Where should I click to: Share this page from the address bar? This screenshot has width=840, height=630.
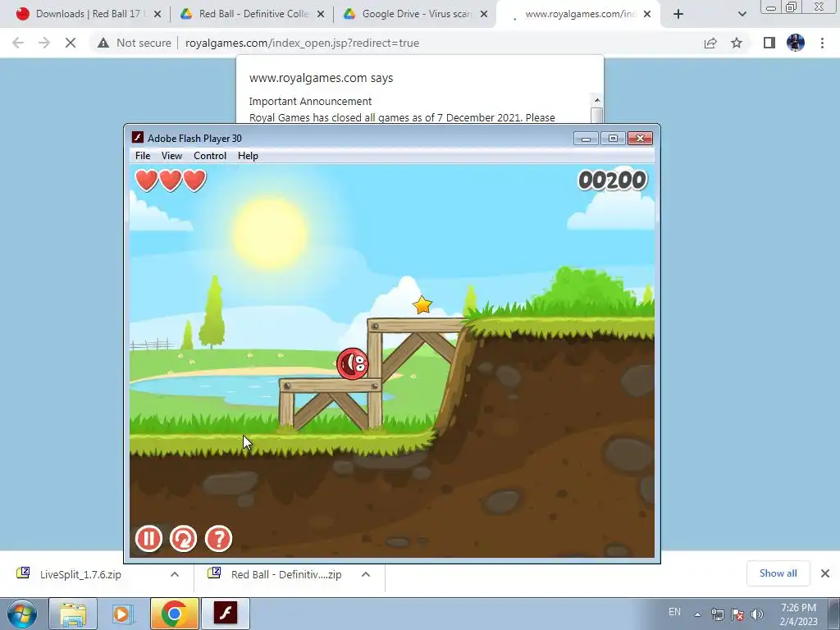(x=710, y=43)
